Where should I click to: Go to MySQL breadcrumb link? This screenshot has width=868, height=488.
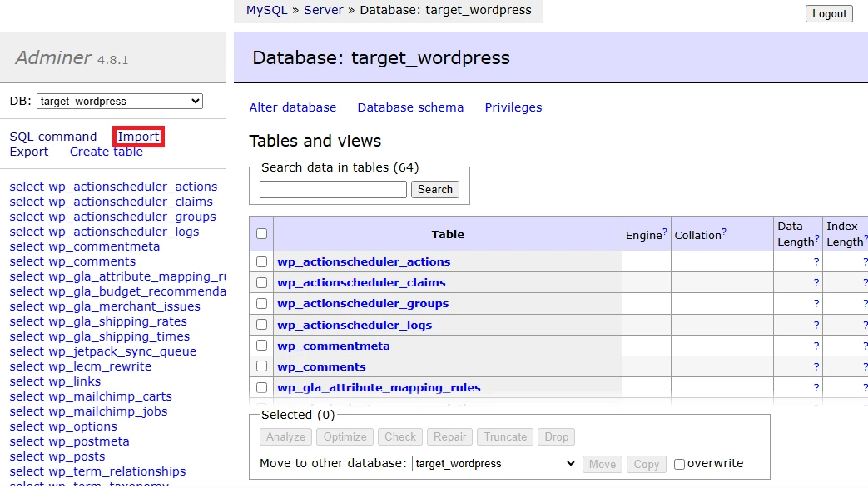click(267, 10)
